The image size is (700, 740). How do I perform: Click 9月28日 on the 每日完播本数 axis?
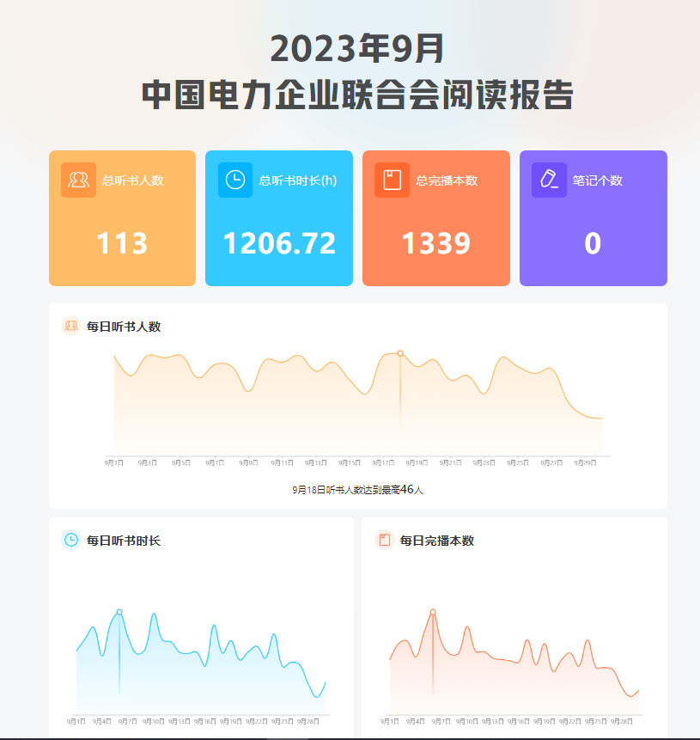[x=622, y=722]
